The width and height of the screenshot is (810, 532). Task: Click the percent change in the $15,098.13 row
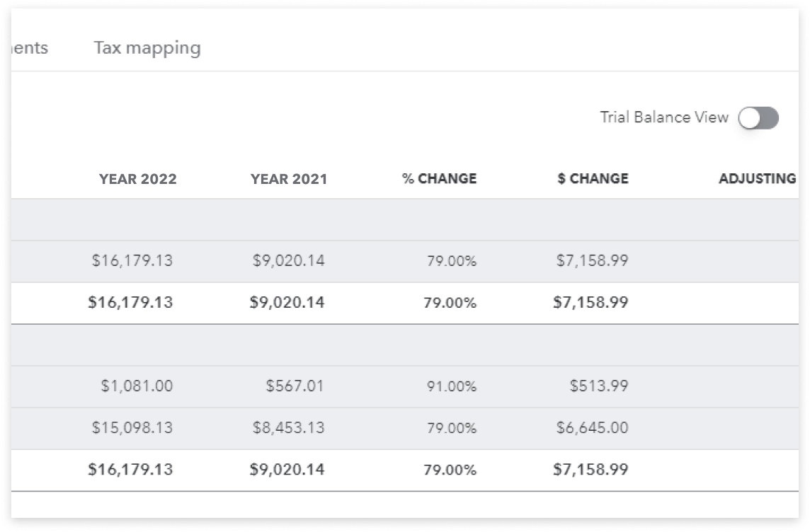coord(451,429)
